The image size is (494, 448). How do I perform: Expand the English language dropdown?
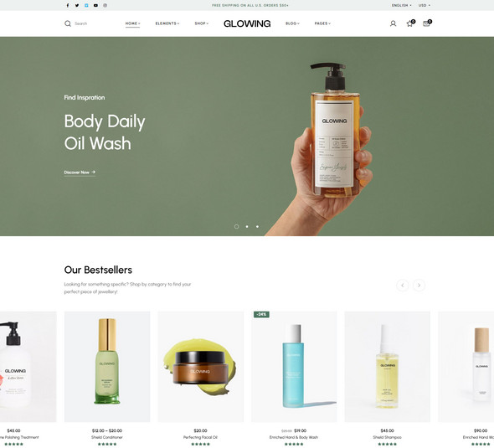click(401, 5)
